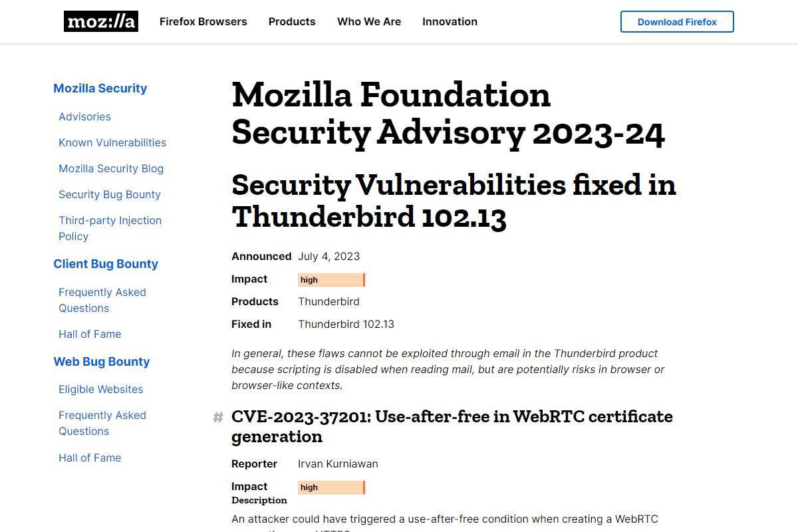Expand the Who We Are menu
Screen dimensions: 798x532
[x=369, y=21]
